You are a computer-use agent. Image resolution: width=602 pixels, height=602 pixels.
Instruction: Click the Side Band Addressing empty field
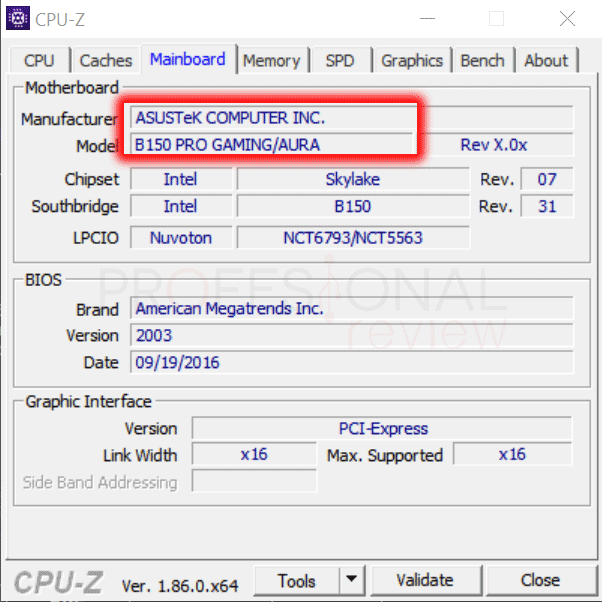pyautogui.click(x=254, y=482)
